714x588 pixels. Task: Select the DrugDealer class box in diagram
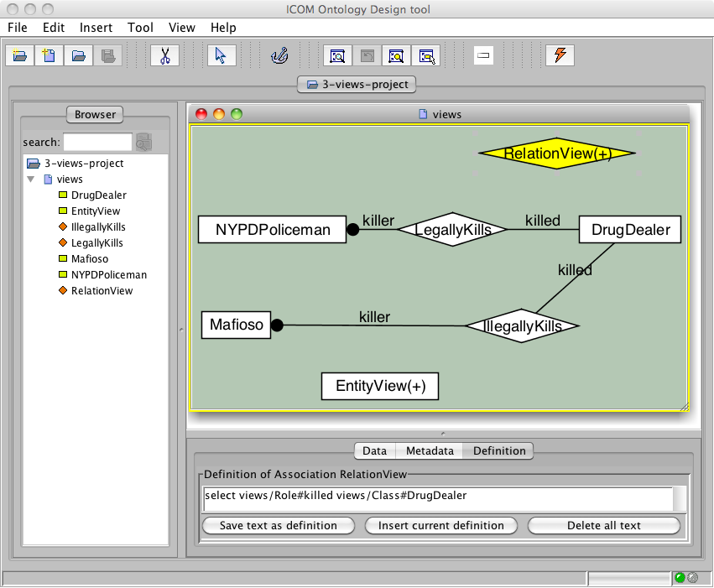(x=630, y=229)
